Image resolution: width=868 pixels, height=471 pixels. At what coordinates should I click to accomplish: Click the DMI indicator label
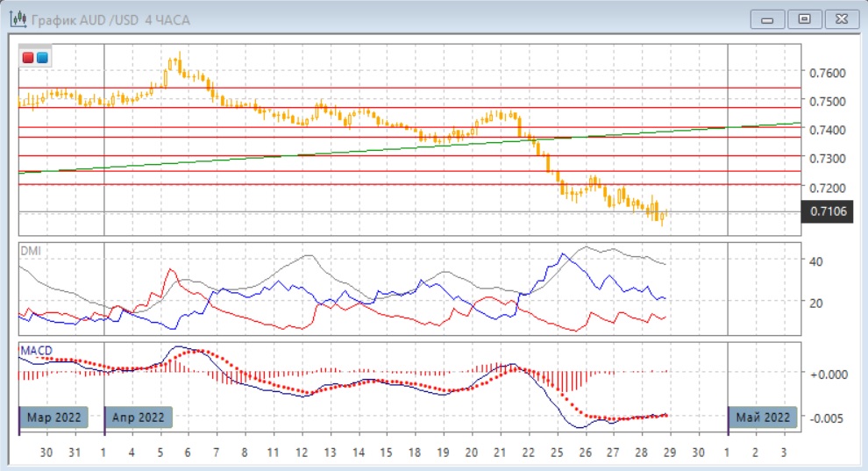click(30, 251)
